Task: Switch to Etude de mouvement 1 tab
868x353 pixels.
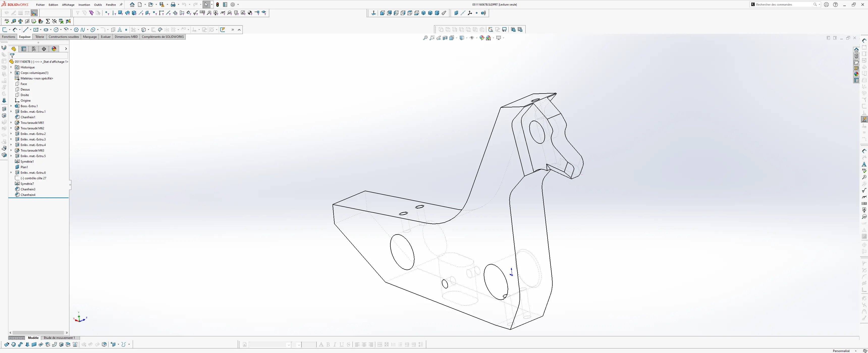Action: tap(59, 338)
